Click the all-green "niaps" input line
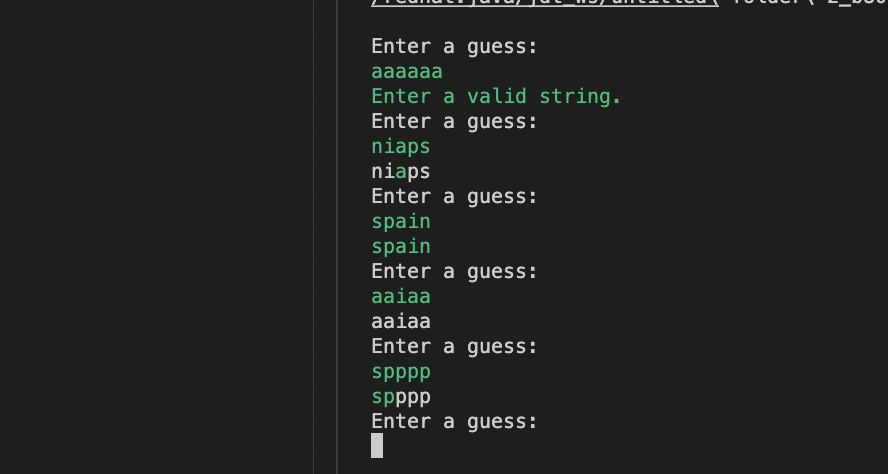This screenshot has height=474, width=888. 400,146
